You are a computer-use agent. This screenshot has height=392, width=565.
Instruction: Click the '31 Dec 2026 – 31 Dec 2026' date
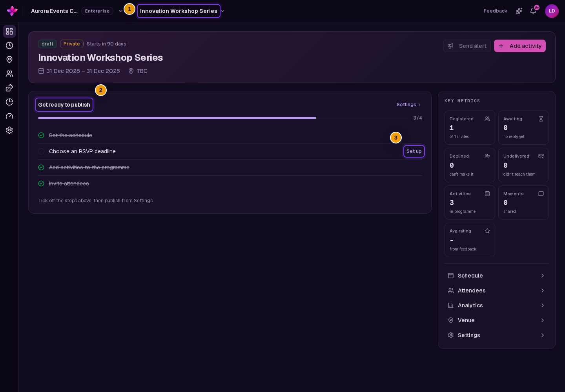(x=83, y=71)
